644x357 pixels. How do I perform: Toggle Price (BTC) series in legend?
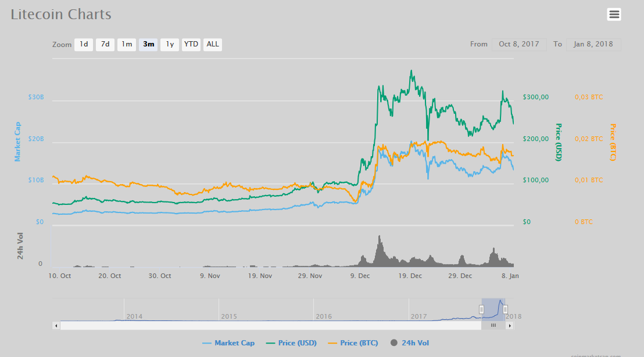point(353,343)
